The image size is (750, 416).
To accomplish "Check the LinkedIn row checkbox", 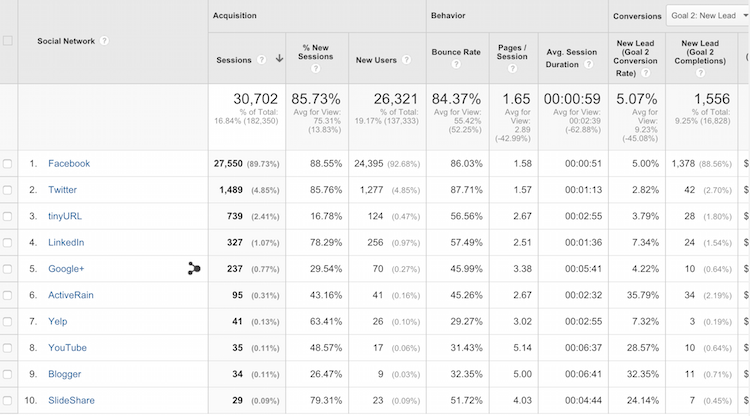I will coord(8,242).
